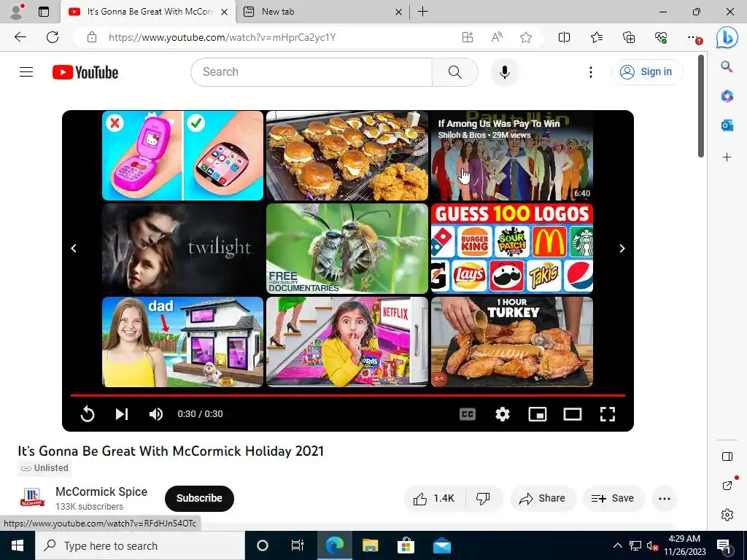Open YouTube guide hamburger menu
This screenshot has height=560, width=747.
click(26, 72)
